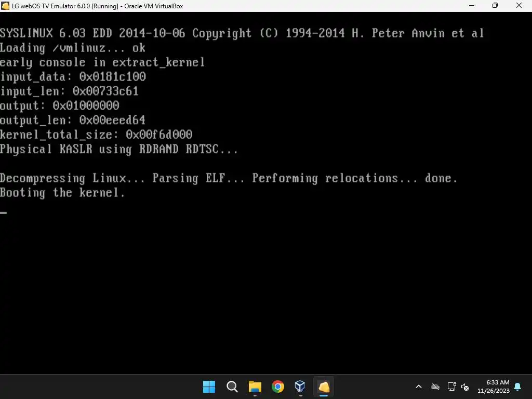Open VirtualBox Manager taskbar icon

coord(300,386)
